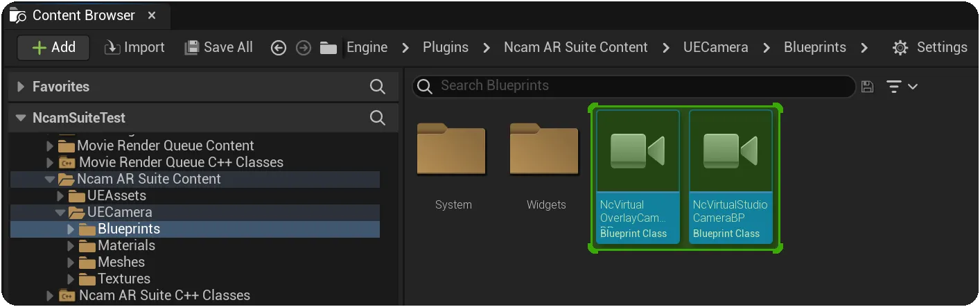Image resolution: width=980 pixels, height=307 pixels.
Task: Select Meshes folder in tree
Action: [121, 262]
